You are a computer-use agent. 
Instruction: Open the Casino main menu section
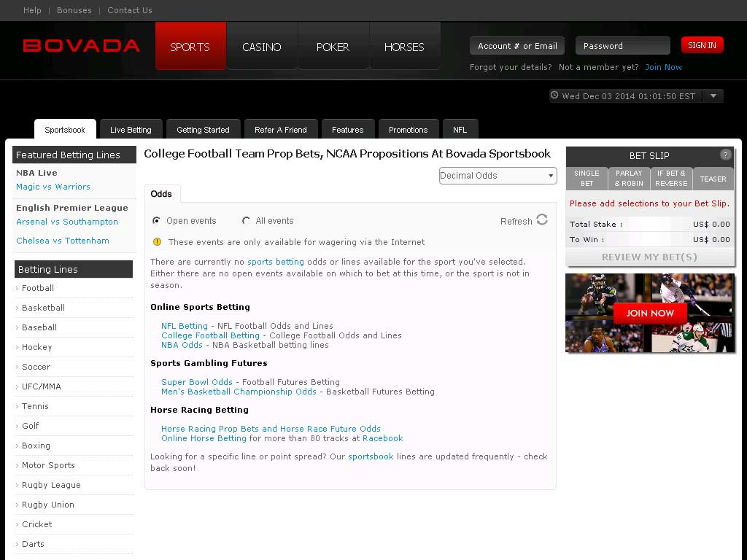click(261, 47)
